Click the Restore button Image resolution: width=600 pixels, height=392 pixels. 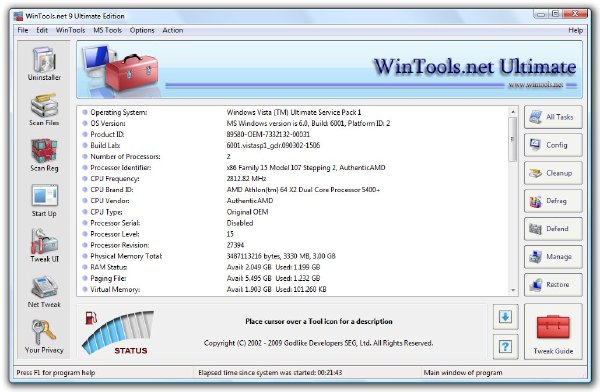[553, 285]
